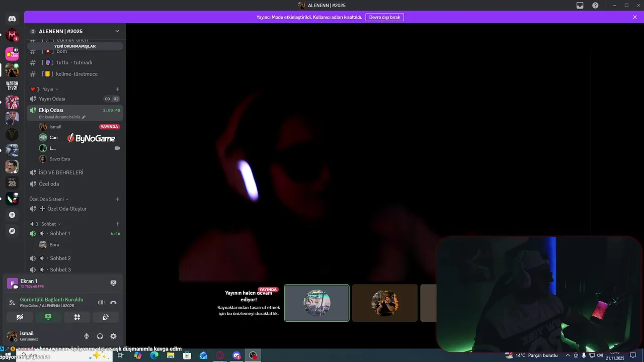The image size is (644, 362).
Task: Create channel in Sohbet category
Action: (x=117, y=224)
